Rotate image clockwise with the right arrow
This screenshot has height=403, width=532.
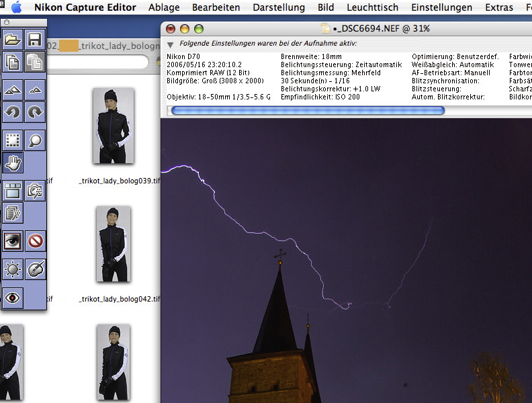35,112
